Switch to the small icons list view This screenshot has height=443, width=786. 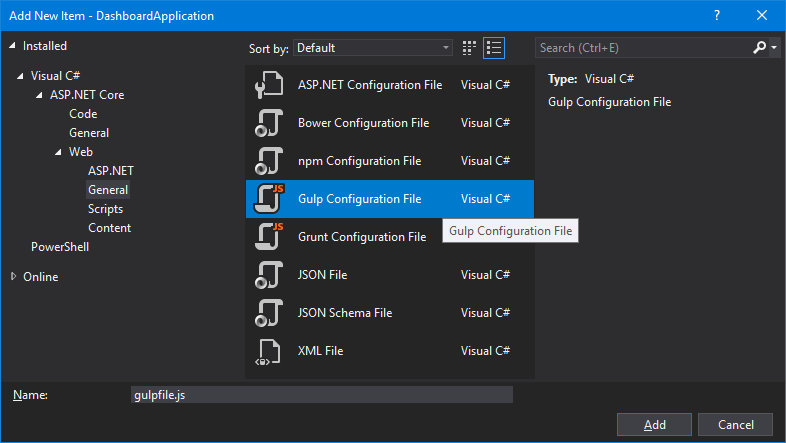coord(494,48)
